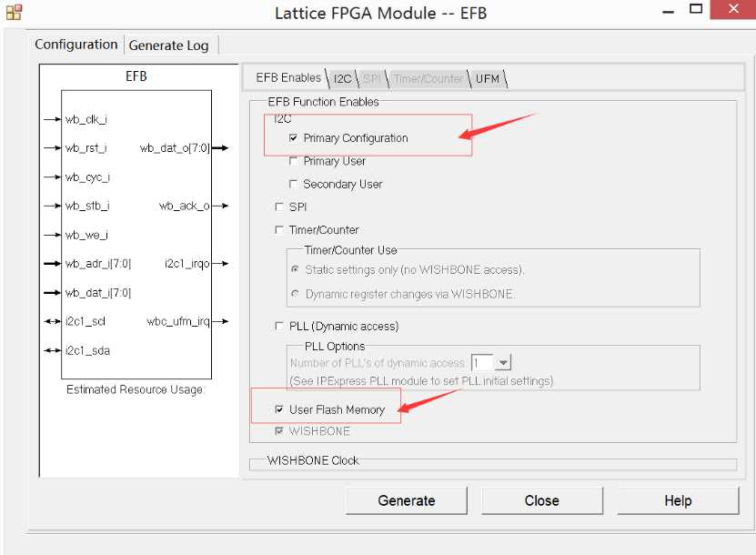Open the Generate Log tab
756x555 pixels.
point(168,45)
